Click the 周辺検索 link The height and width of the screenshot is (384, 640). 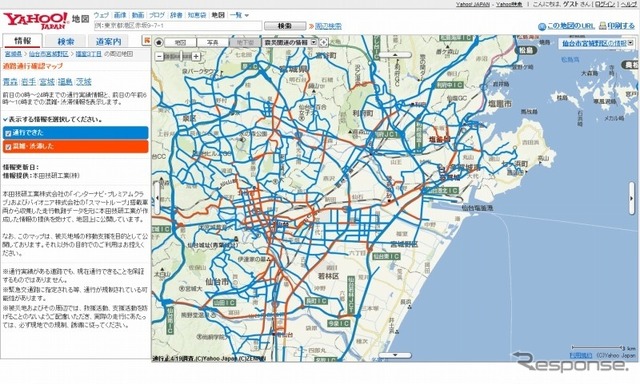pyautogui.click(x=328, y=27)
